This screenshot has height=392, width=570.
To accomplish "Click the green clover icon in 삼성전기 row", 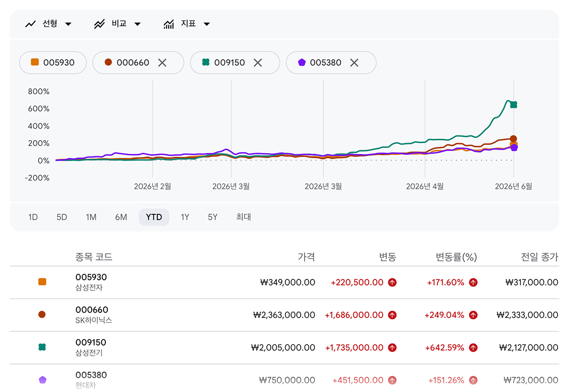I will tap(42, 347).
